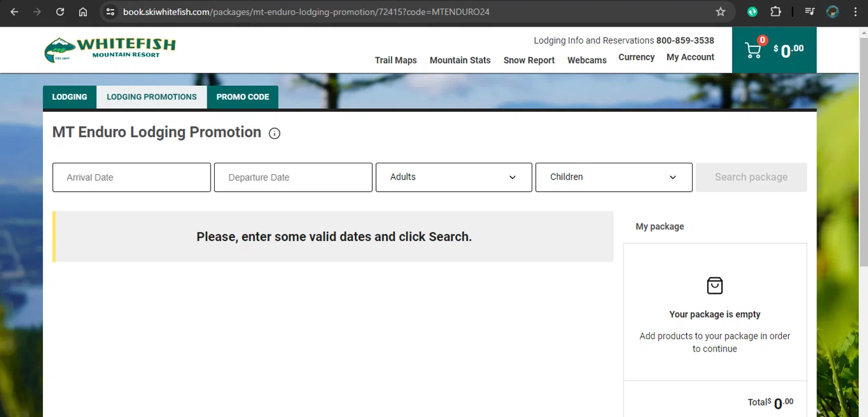
Task: Call reservations number 800-859-3538
Action: pos(685,41)
